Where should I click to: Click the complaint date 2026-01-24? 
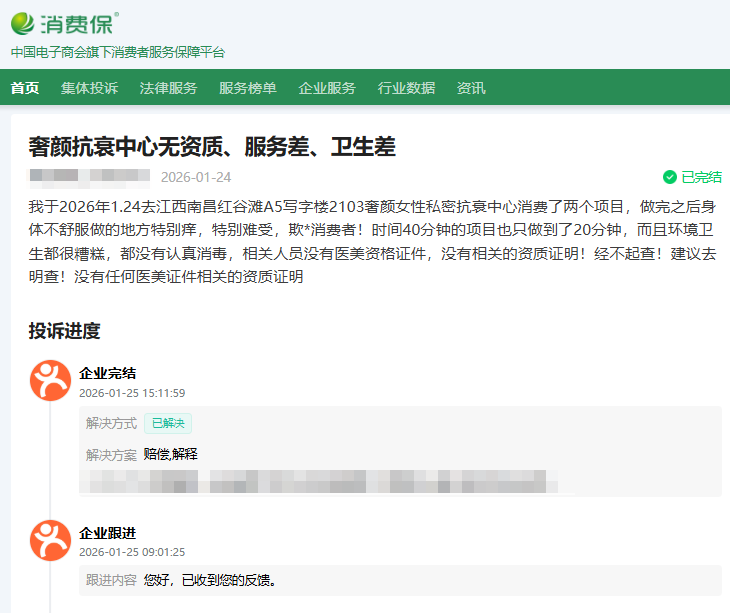point(196,177)
